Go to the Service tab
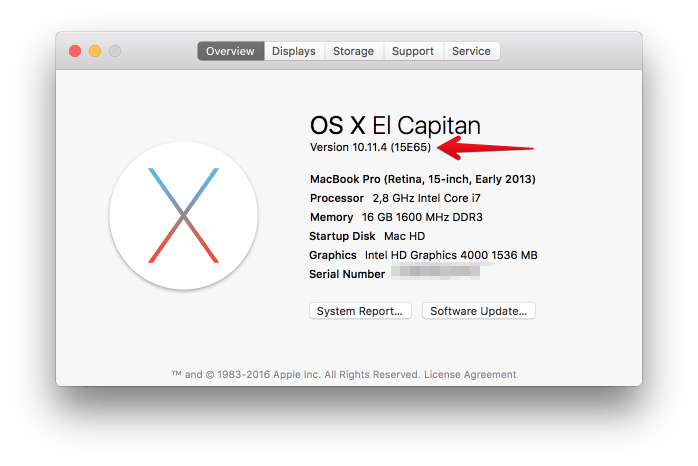The image size is (698, 466). (x=471, y=51)
